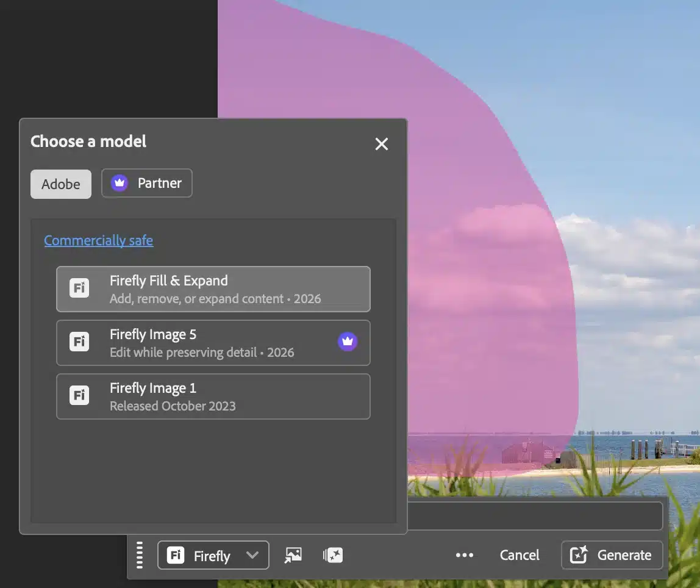Click the sparkle variations icon in the taskbar
The height and width of the screenshot is (588, 700).
pyautogui.click(x=332, y=555)
